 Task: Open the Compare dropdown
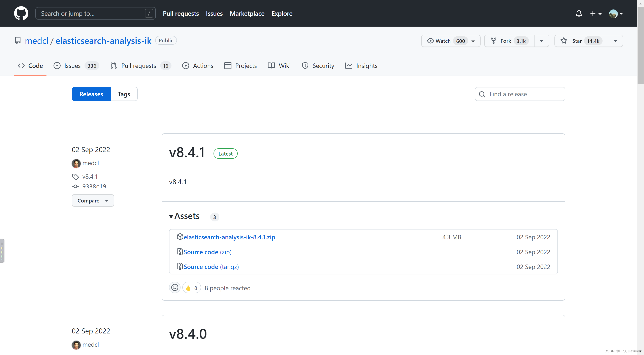(93, 200)
